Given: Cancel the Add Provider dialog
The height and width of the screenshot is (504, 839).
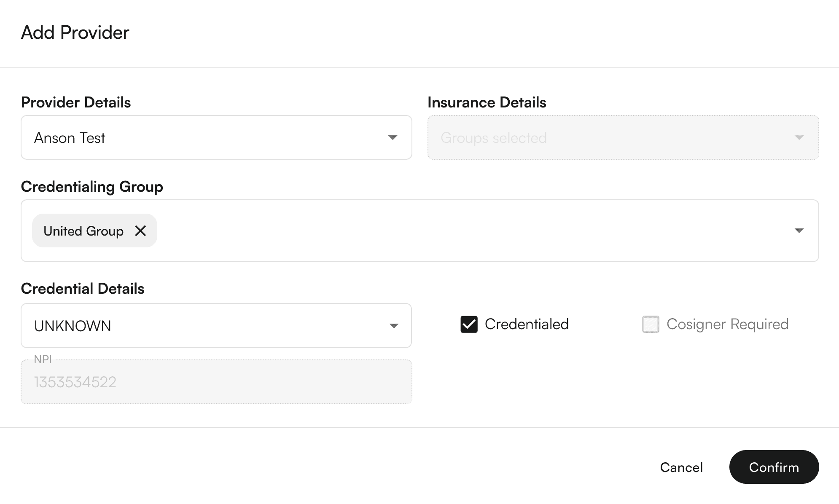Looking at the screenshot, I should [x=681, y=467].
